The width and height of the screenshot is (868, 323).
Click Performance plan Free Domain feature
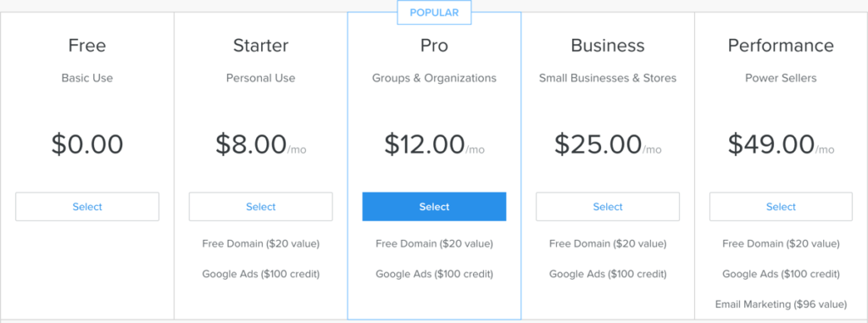(781, 244)
